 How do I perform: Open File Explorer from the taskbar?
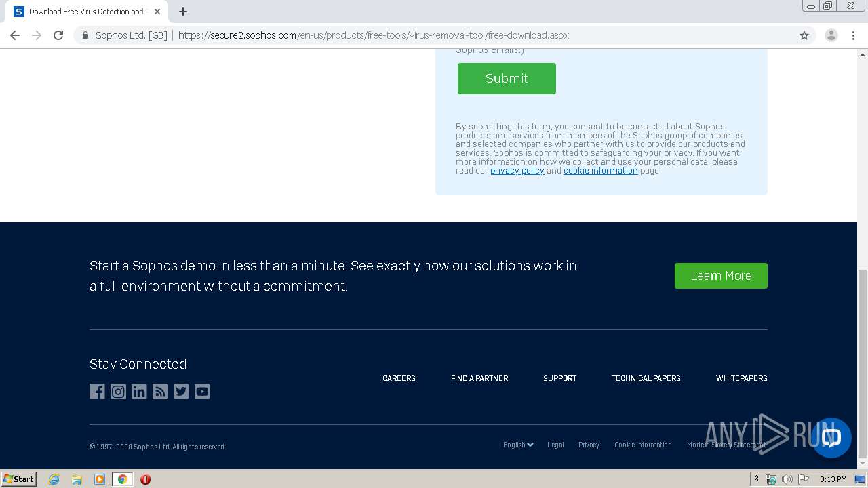[x=77, y=479]
